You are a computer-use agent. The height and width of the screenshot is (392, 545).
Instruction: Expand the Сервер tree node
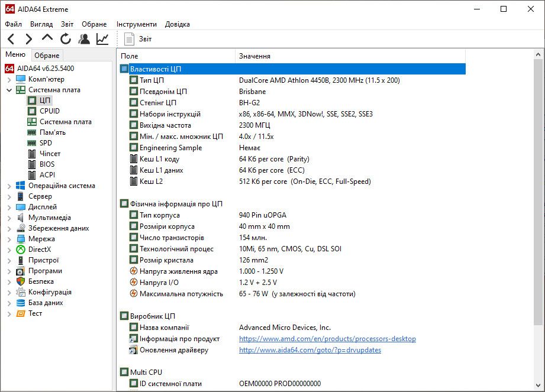9,196
